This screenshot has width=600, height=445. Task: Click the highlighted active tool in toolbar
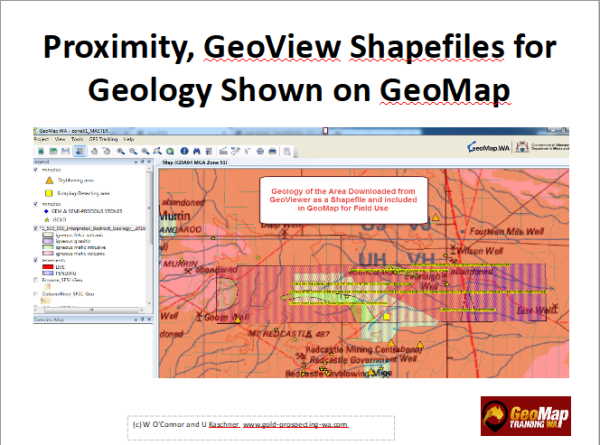coord(80,151)
